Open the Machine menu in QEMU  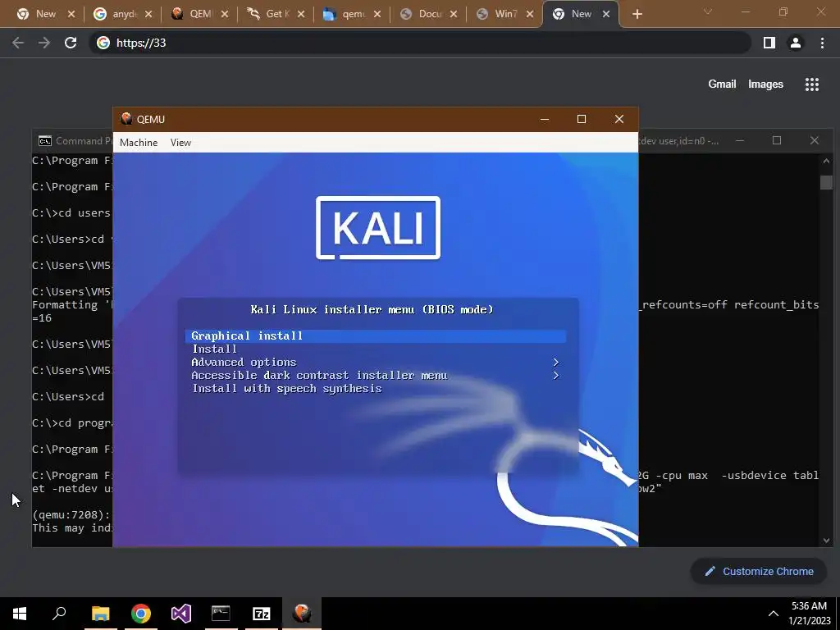[138, 143]
